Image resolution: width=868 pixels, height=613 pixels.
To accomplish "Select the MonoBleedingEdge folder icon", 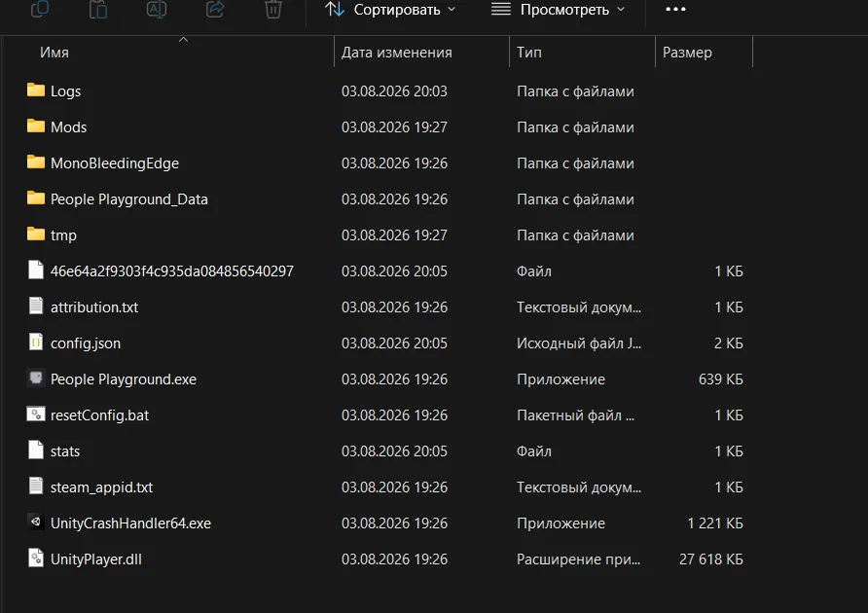I will click(36, 162).
